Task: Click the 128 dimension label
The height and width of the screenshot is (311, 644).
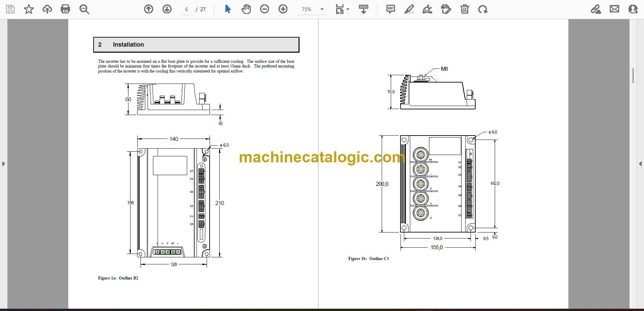Action: 174,264
